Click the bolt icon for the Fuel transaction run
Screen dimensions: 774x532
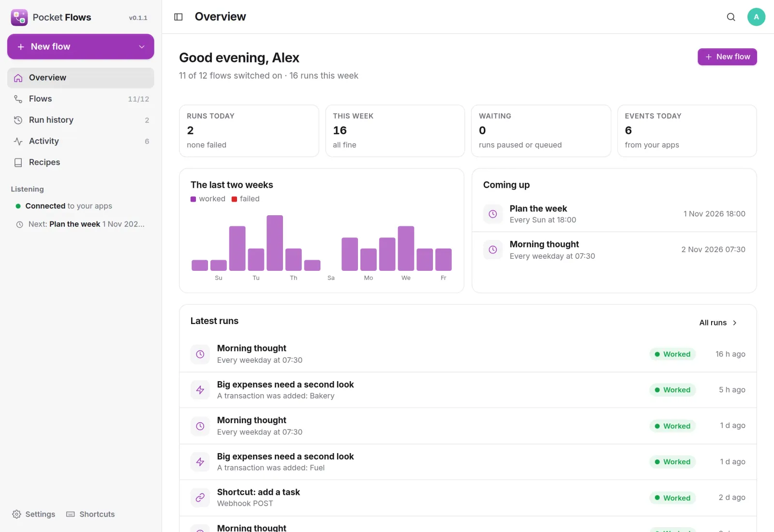coord(200,462)
